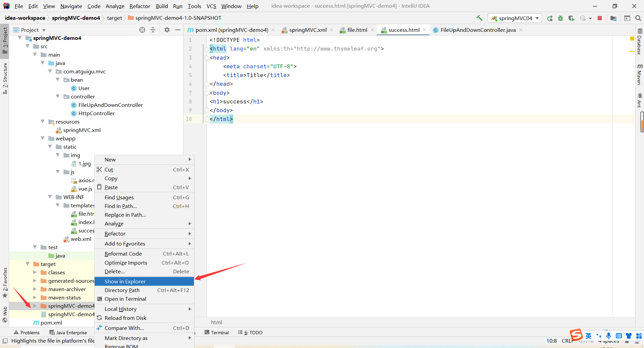Select Open in Terminal
This screenshot has width=644, height=348.
[144, 299]
